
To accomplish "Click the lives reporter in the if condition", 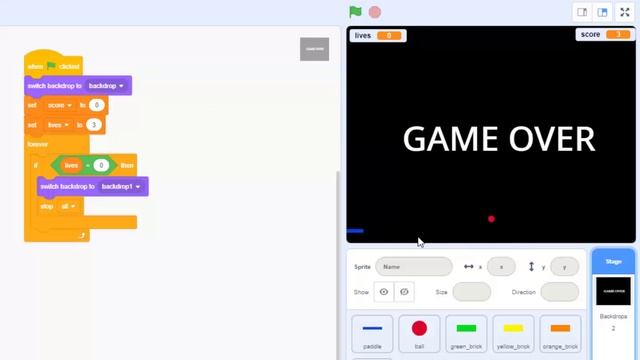I will (71, 165).
